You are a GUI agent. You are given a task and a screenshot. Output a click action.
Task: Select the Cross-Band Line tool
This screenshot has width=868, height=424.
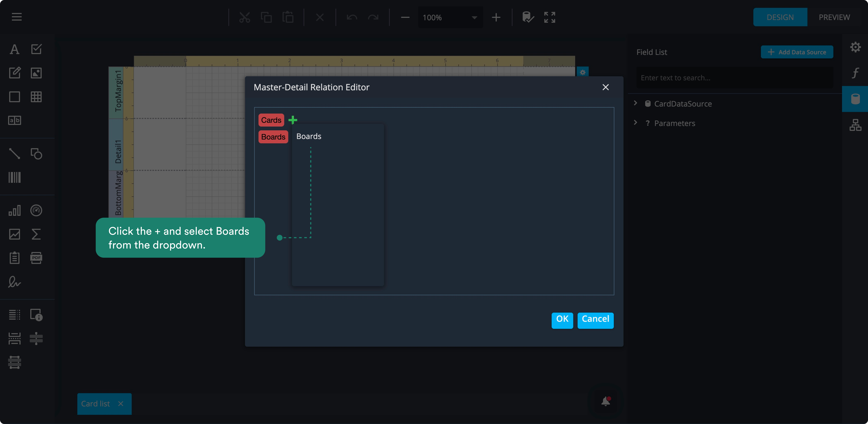click(36, 338)
